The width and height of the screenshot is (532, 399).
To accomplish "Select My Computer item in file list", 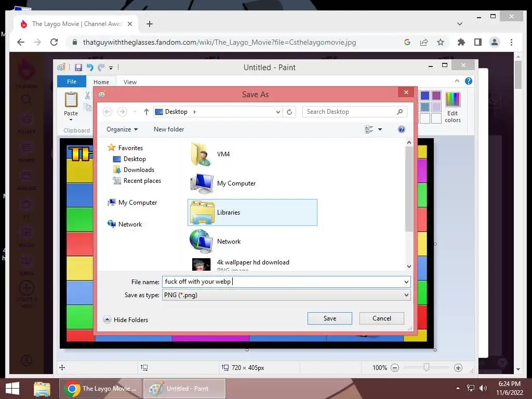I will point(252,183).
